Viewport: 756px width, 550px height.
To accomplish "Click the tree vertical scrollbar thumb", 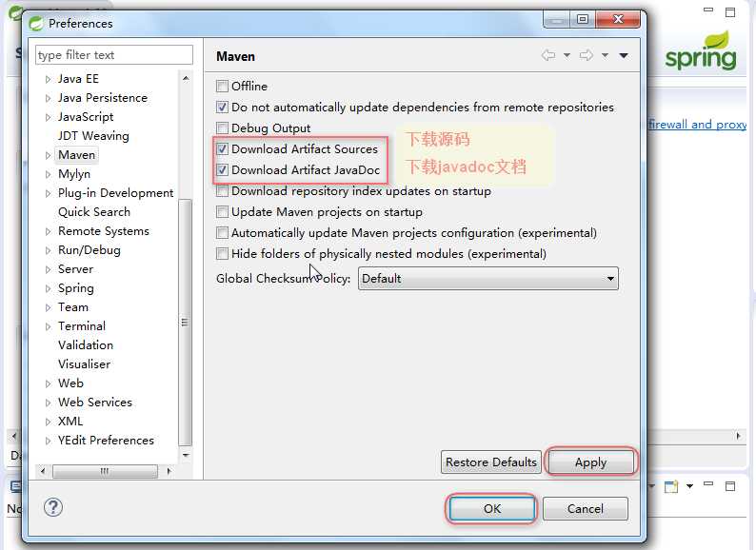I will pos(185,323).
